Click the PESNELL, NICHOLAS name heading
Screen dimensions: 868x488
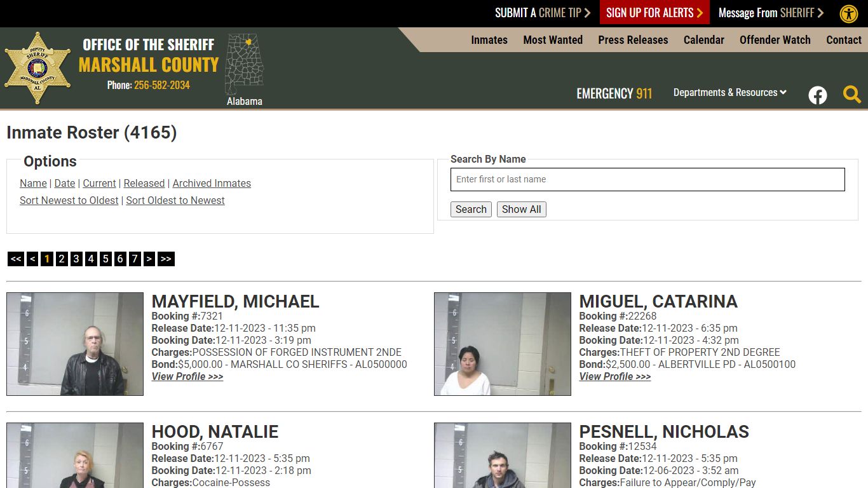pyautogui.click(x=664, y=431)
